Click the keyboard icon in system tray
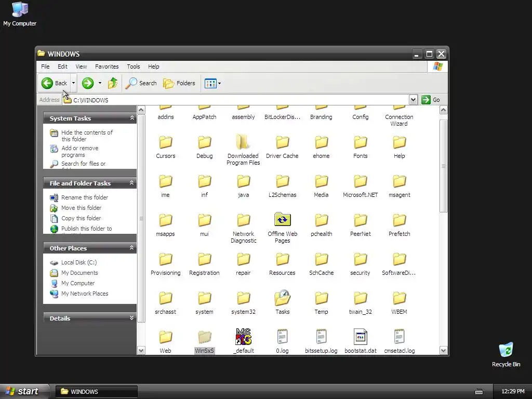The width and height of the screenshot is (532, 399). (478, 392)
